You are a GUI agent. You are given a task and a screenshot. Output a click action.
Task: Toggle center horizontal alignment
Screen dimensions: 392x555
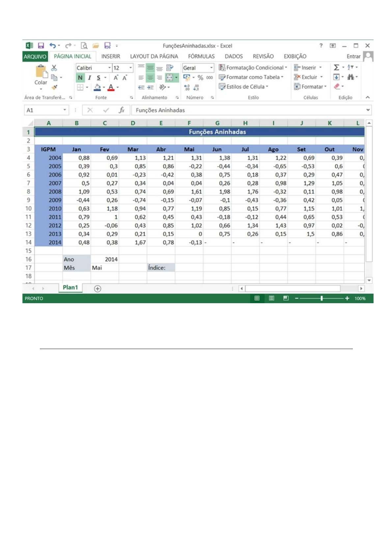tap(150, 78)
